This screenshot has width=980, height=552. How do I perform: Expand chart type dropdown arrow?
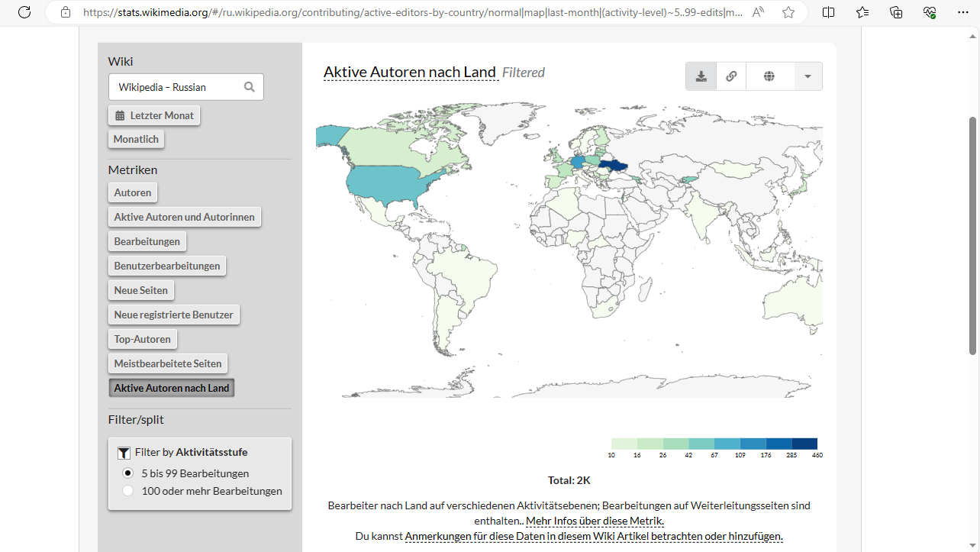pos(808,76)
